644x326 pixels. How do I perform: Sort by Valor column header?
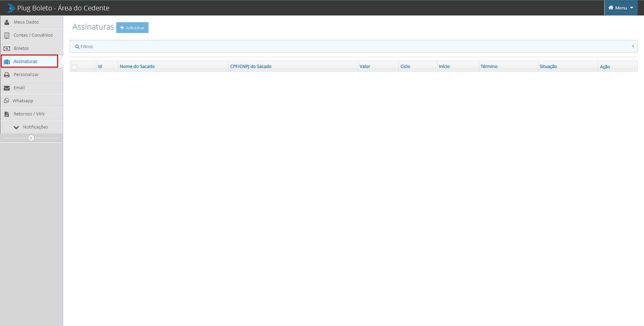pos(365,66)
